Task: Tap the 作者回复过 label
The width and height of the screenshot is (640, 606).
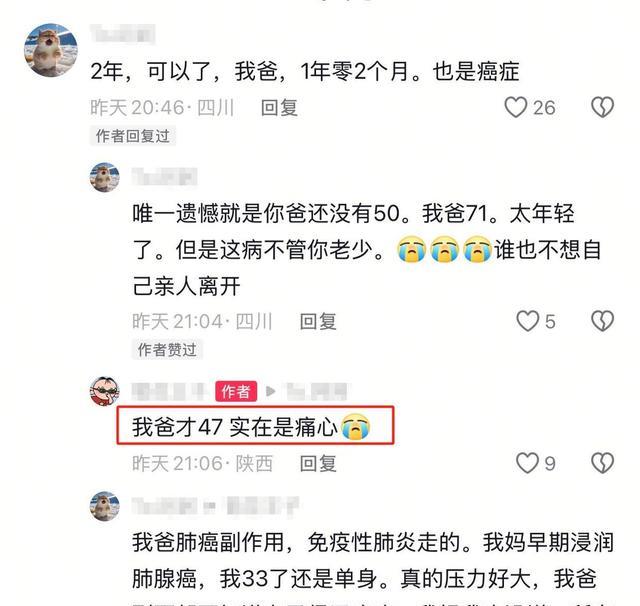Action: coord(133,136)
